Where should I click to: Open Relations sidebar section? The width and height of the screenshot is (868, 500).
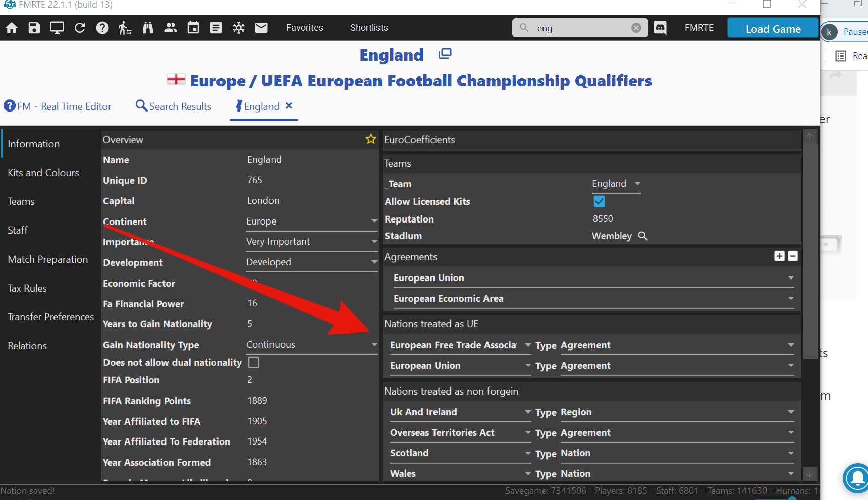point(27,346)
